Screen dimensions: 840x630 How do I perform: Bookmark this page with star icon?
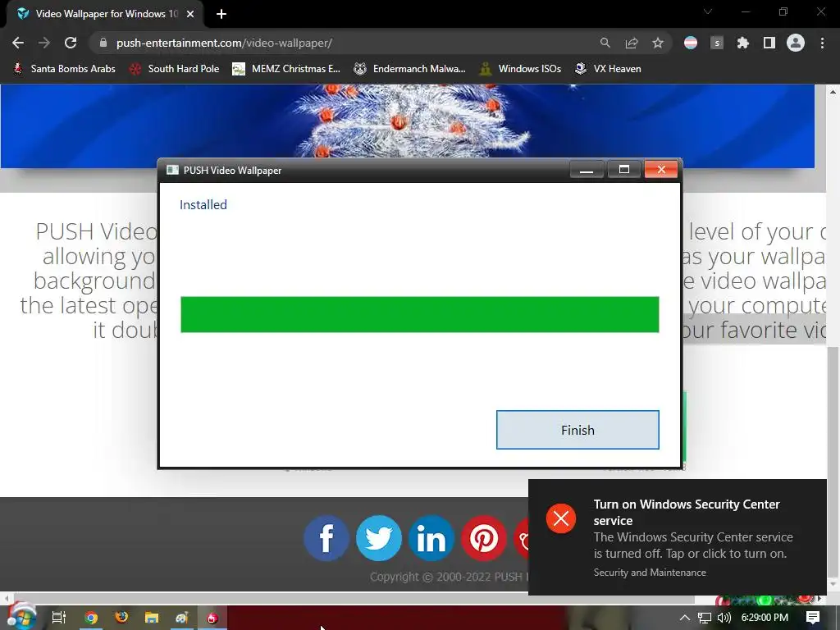tap(658, 43)
